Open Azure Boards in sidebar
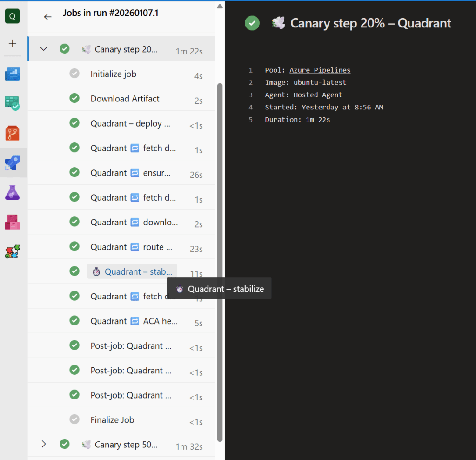Screen dimensions: 476x460 tap(13, 103)
